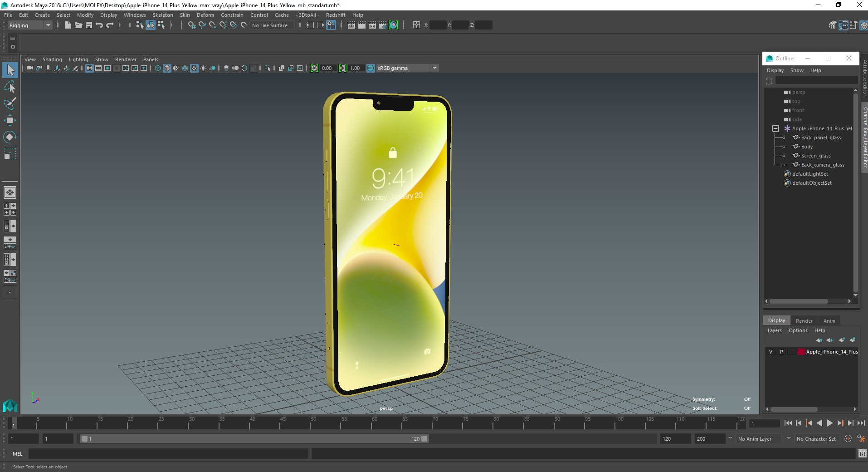Open No Character Set dropdown arrow
868x472 pixels.
click(x=789, y=438)
